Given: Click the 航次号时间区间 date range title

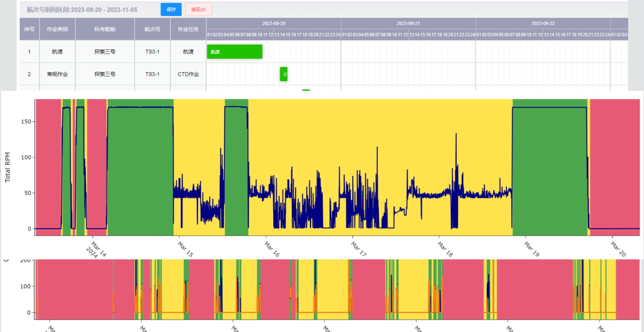Looking at the screenshot, I should [82, 10].
